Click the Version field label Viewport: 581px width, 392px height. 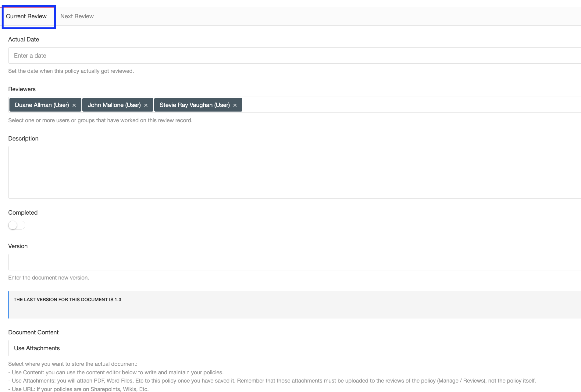point(18,246)
